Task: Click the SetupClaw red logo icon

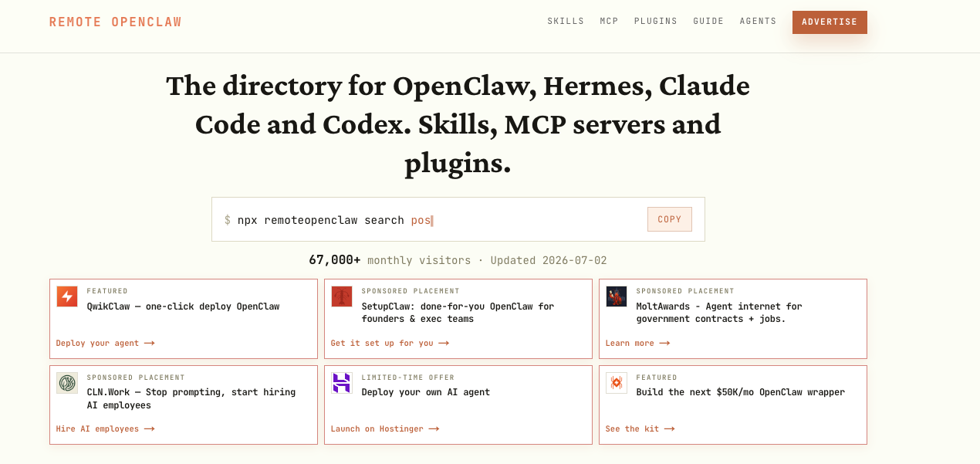Action: coord(342,296)
